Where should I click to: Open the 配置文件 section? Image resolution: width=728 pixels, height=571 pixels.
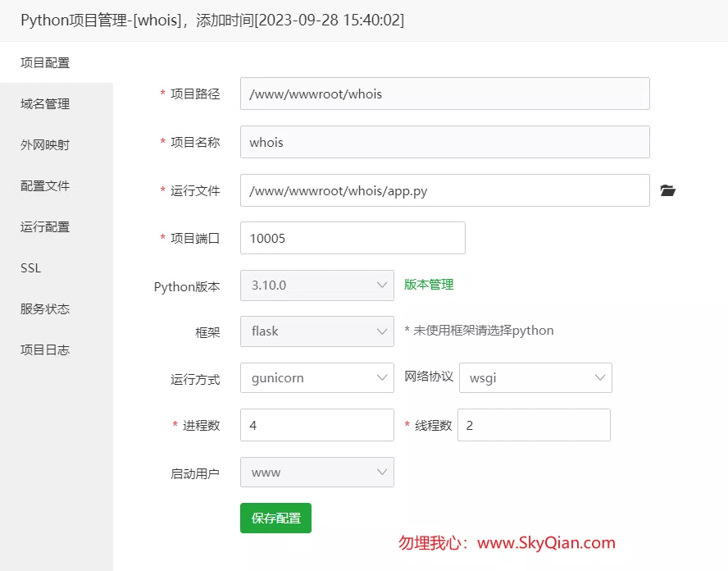click(45, 185)
